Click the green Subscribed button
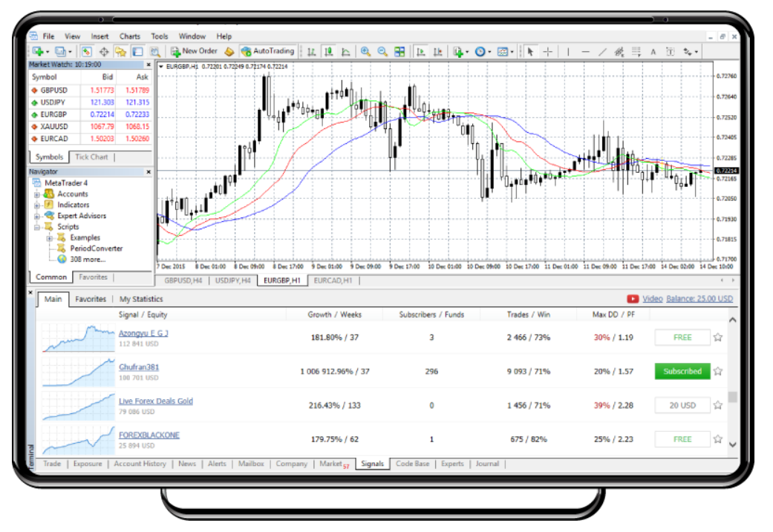773x532 pixels. [x=682, y=371]
